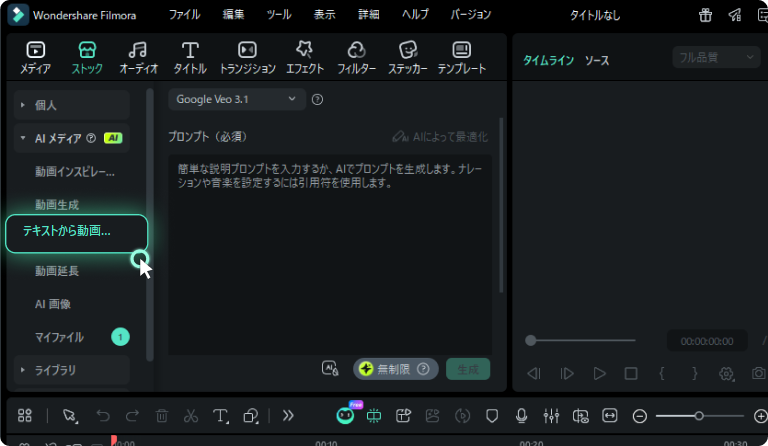Viewport: 768px width, 446px height.
Task: Click the microphone voiceover record icon
Action: click(x=522, y=416)
